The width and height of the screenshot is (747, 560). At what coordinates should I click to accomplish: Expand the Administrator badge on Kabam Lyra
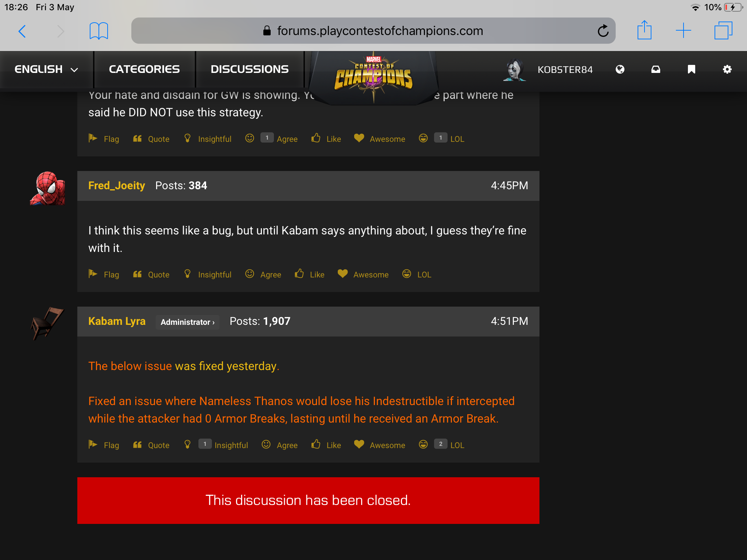coord(187,322)
